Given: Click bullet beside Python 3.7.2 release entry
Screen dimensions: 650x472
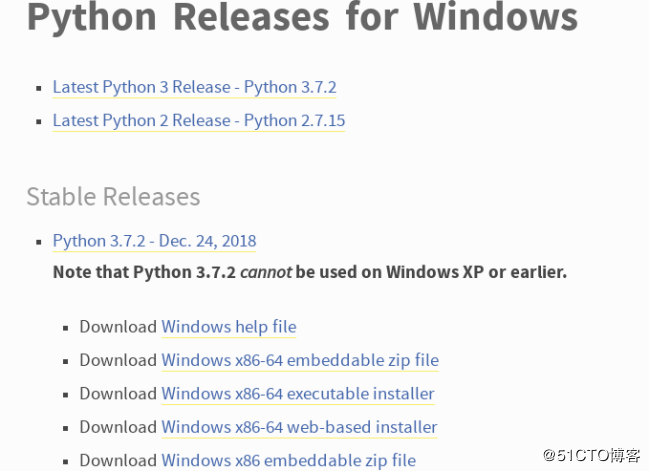Looking at the screenshot, I should (x=38, y=242).
